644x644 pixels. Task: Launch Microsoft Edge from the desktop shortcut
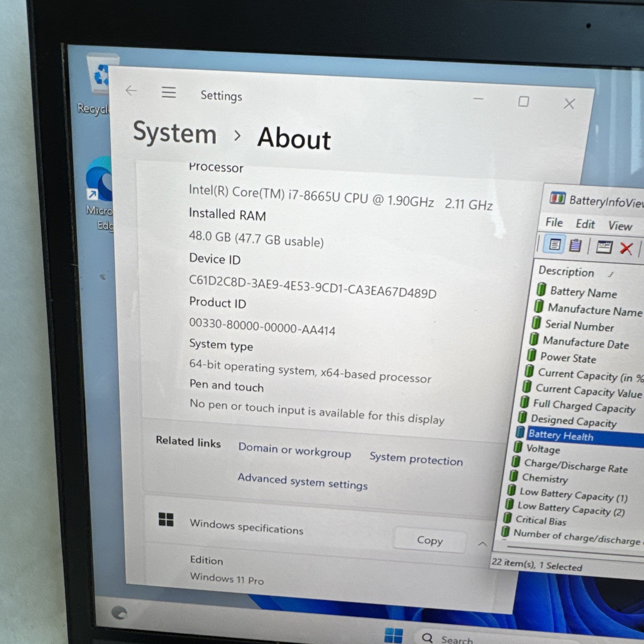(99, 193)
